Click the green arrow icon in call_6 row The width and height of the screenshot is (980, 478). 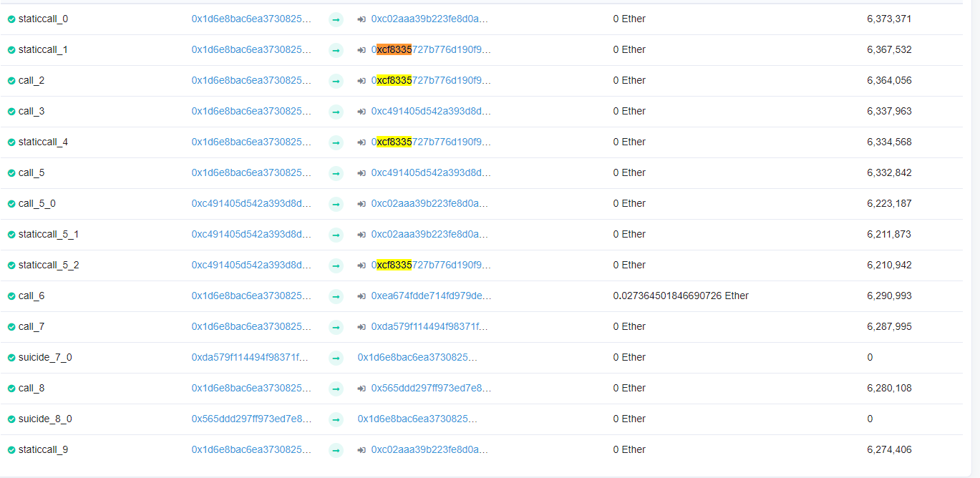pos(336,297)
